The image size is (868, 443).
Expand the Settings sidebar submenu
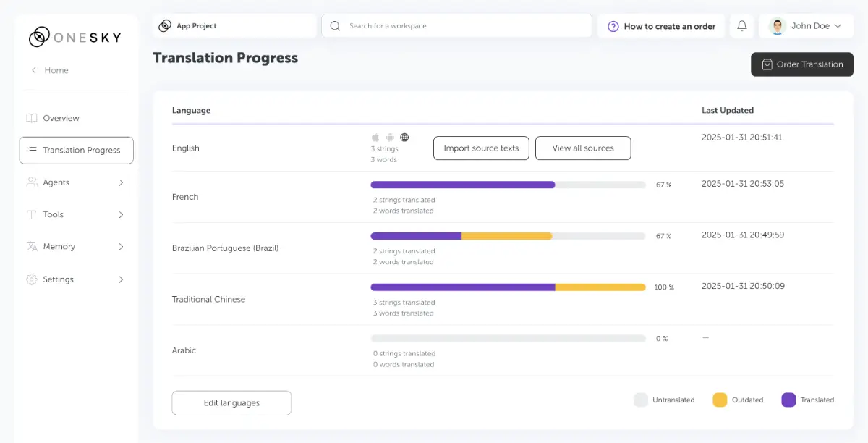(121, 279)
